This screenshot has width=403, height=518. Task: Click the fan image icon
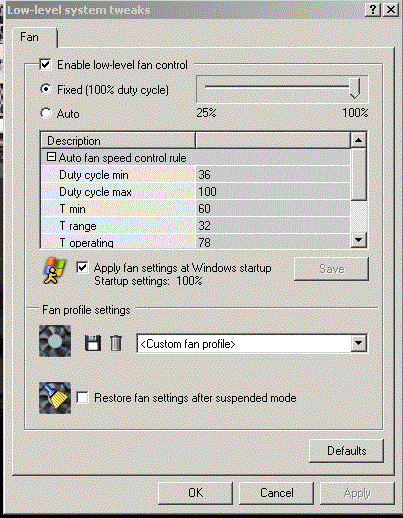55,341
